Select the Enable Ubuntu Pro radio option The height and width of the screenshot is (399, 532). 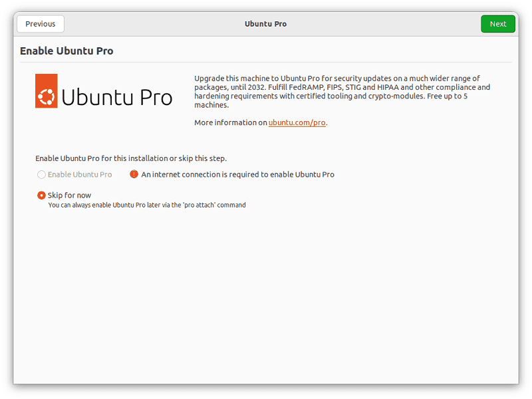pos(41,174)
